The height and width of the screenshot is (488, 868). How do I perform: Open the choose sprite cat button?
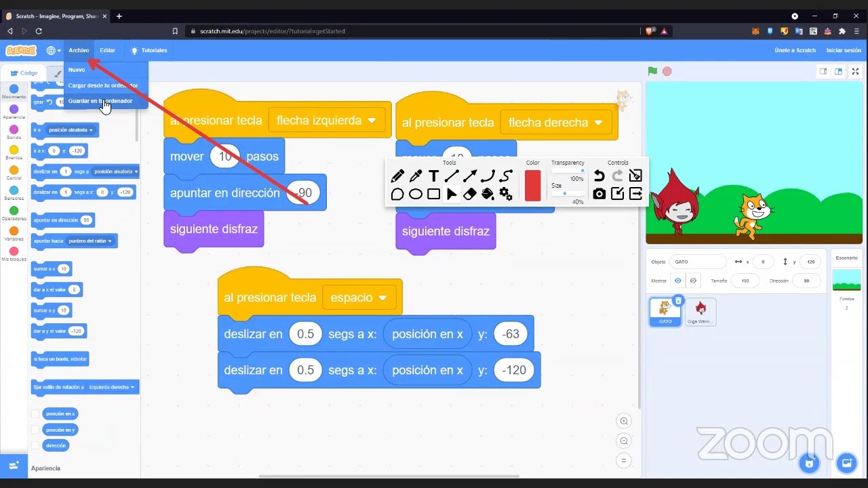809,464
